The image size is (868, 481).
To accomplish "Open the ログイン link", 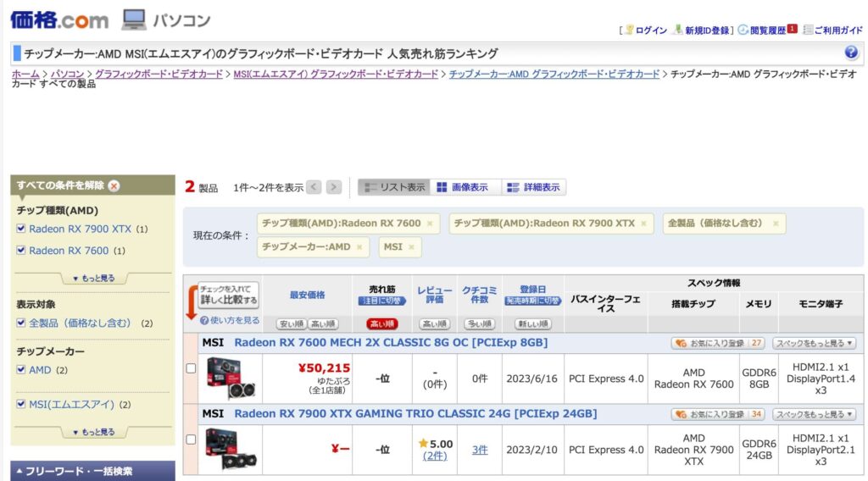I will [650, 30].
